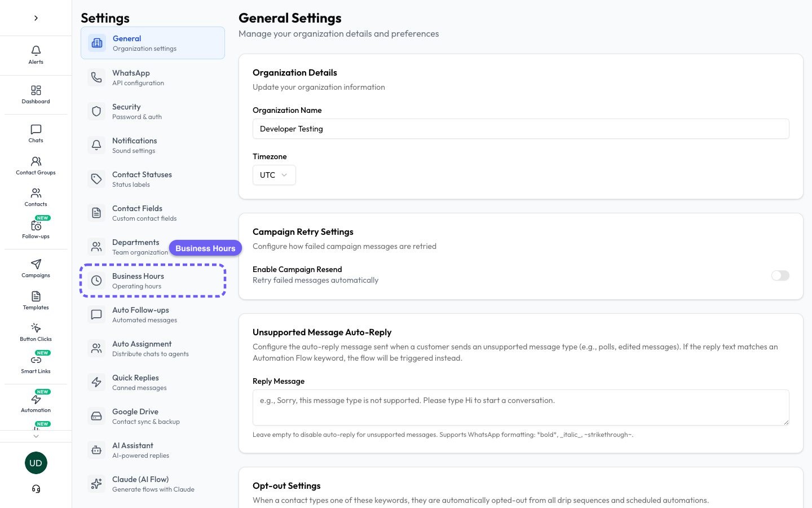Click the Reply Message text area
The width and height of the screenshot is (812, 508).
[x=521, y=408]
